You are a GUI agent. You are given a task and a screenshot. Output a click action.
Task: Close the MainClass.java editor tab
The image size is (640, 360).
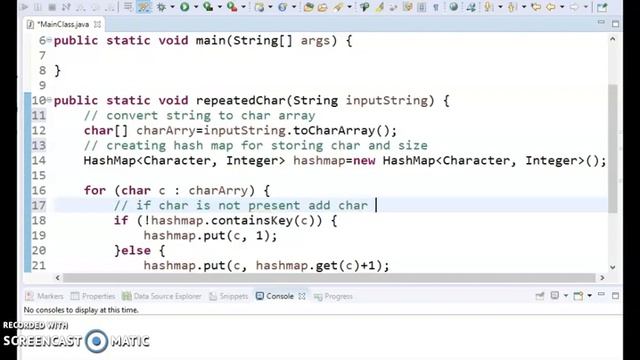[98, 24]
